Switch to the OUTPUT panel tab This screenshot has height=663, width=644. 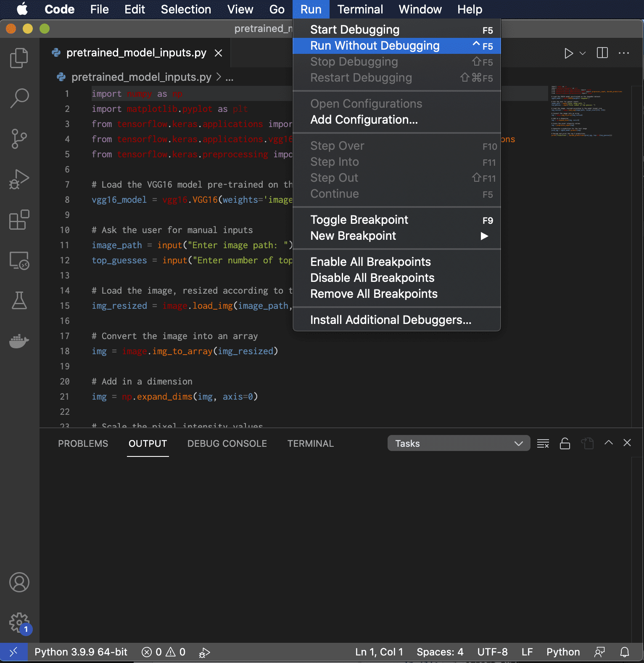148,443
